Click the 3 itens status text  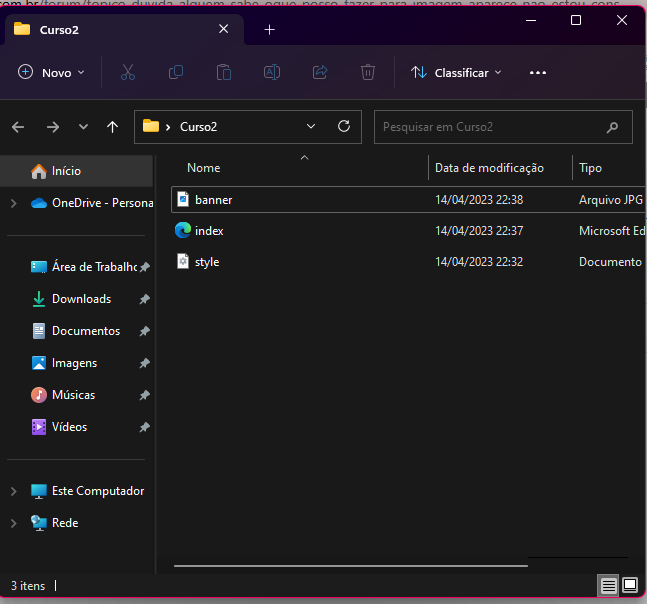click(x=28, y=586)
